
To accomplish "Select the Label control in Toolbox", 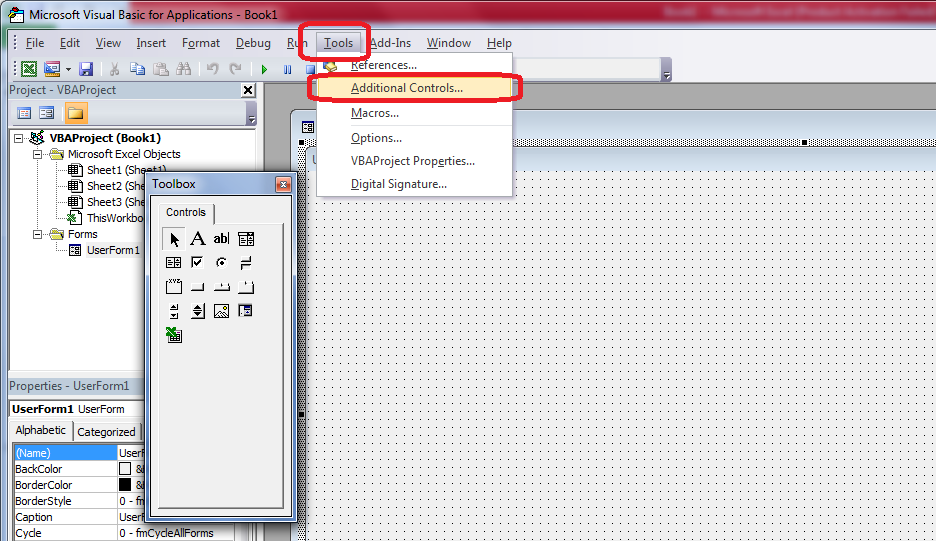I will 198,239.
